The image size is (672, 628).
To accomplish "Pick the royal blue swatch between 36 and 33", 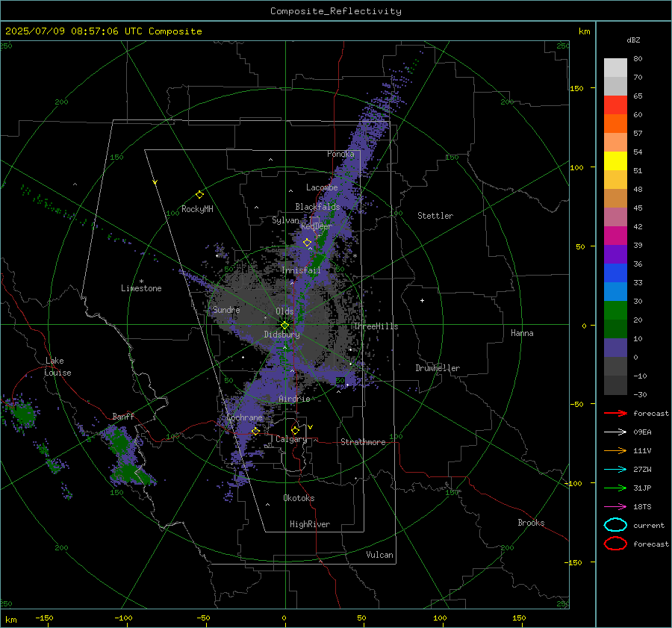I will tap(615, 273).
